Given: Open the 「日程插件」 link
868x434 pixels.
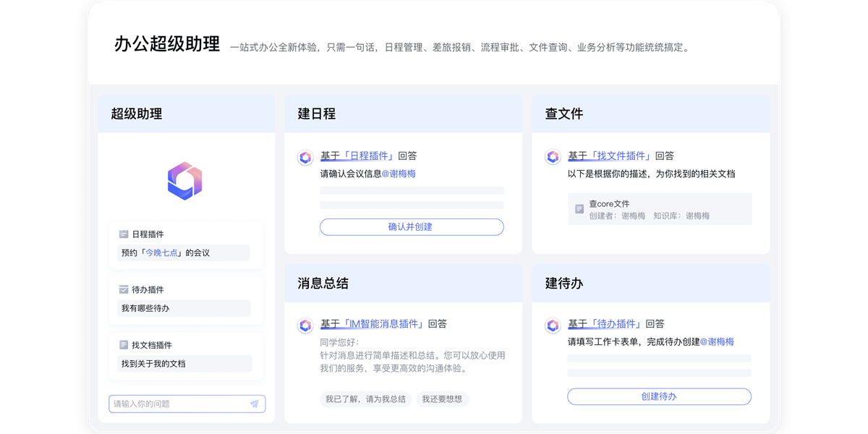Looking at the screenshot, I should 368,156.
